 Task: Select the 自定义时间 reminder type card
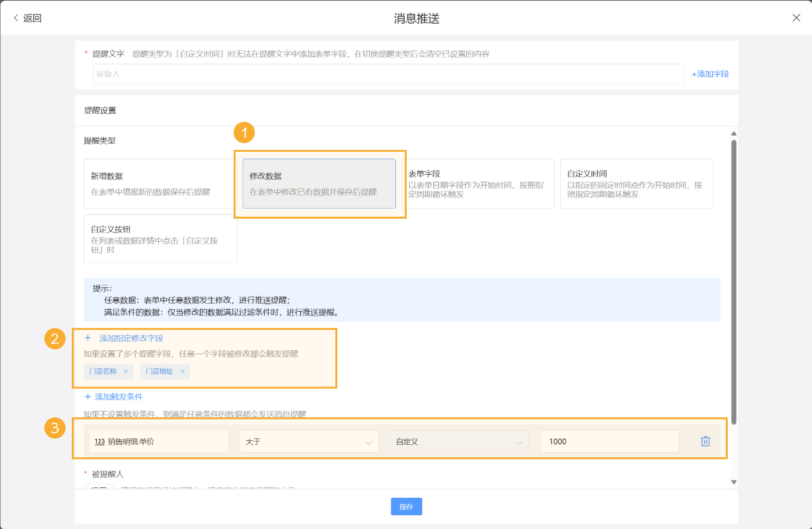tap(636, 183)
